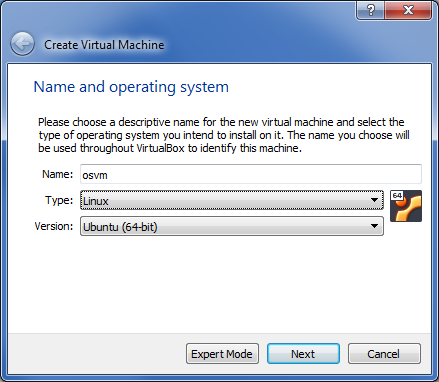Cancel the virtual machine creation

(x=384, y=354)
